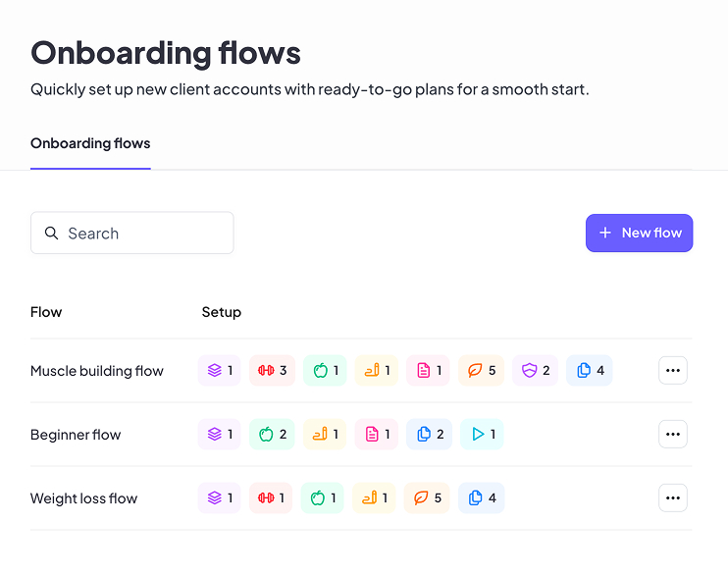The width and height of the screenshot is (728, 575).
Task: Click blue copy badge in Weight loss flow
Action: (481, 498)
